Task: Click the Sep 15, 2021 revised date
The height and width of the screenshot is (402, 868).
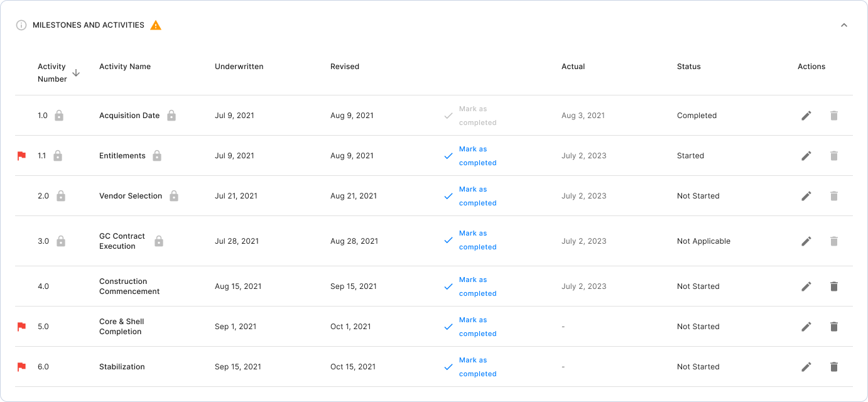Action: tap(354, 286)
